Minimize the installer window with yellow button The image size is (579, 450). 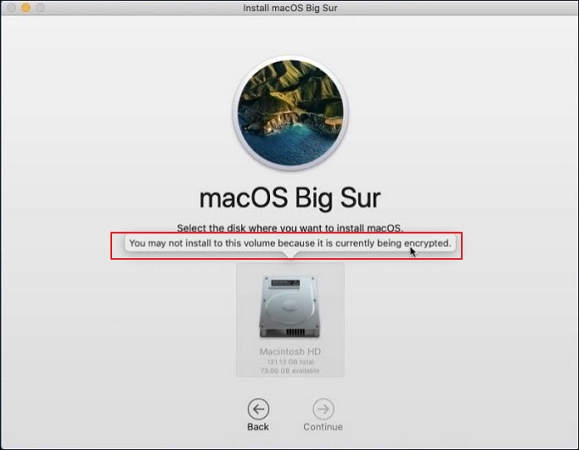tap(25, 8)
